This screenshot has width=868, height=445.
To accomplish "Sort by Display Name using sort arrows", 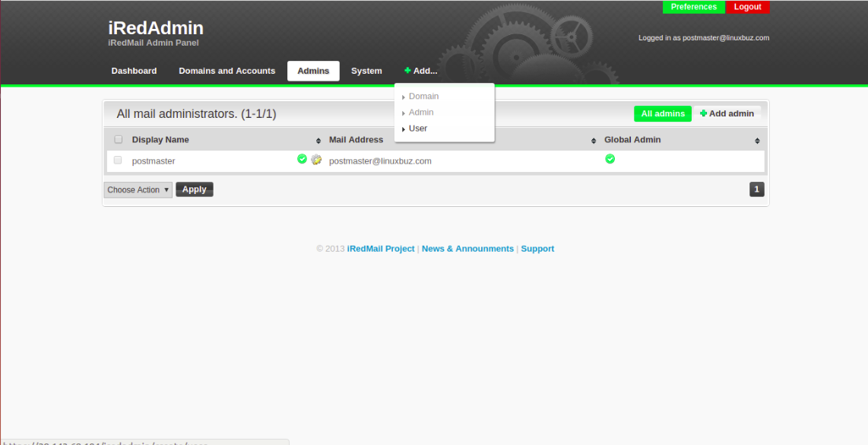I will (318, 141).
